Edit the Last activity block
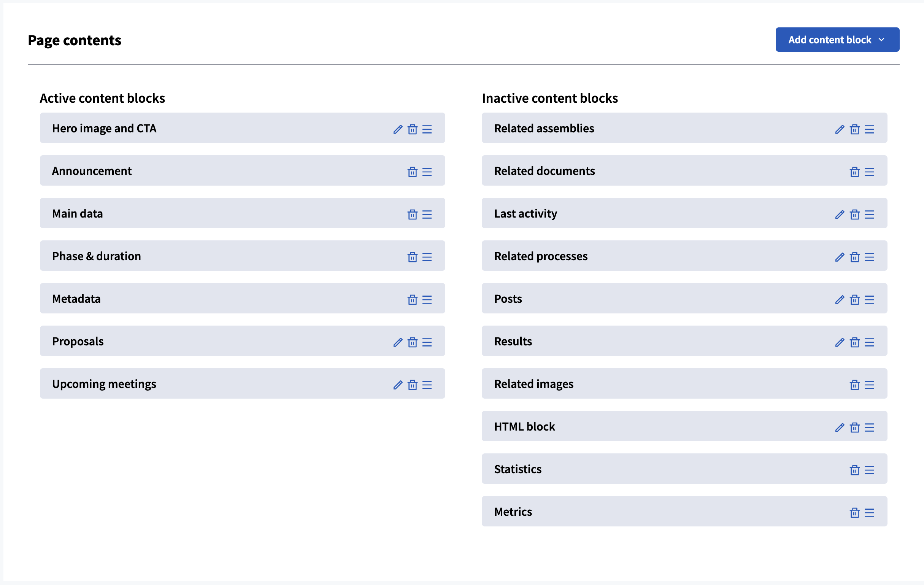924x585 pixels. point(840,215)
